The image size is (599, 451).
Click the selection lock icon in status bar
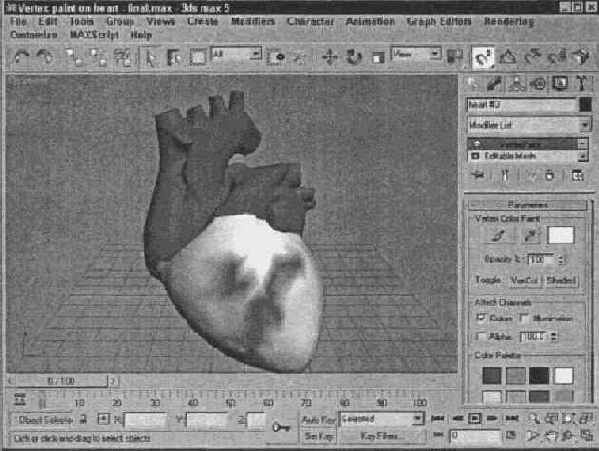pyautogui.click(x=83, y=420)
